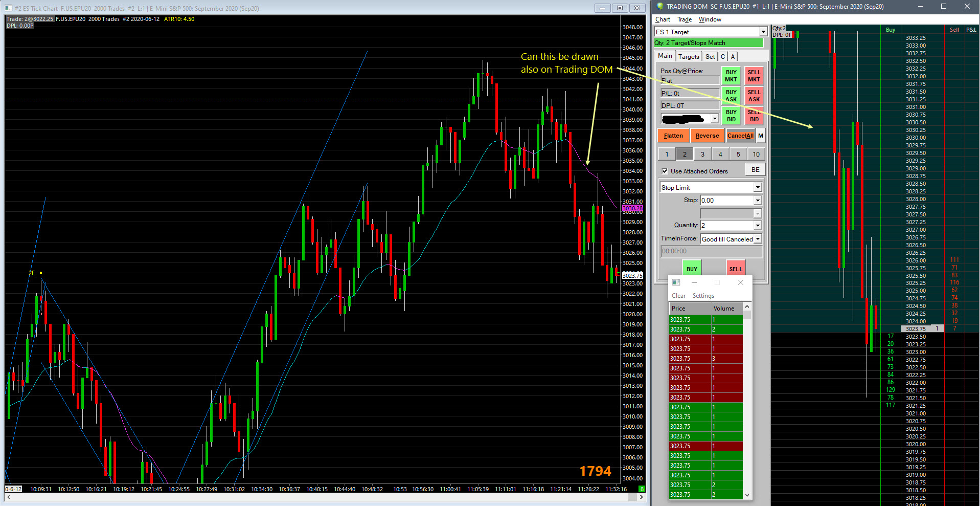Select quantity preset 3
The height and width of the screenshot is (506, 980).
[x=702, y=154]
